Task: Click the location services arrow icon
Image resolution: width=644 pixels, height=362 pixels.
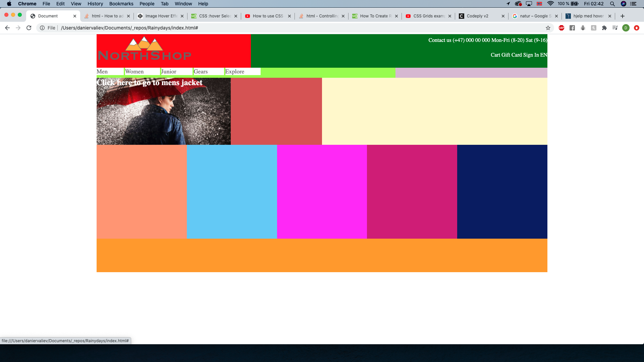Action: click(508, 4)
